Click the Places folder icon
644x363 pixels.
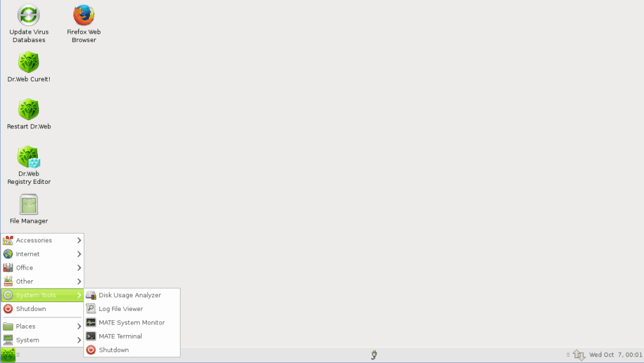8,326
